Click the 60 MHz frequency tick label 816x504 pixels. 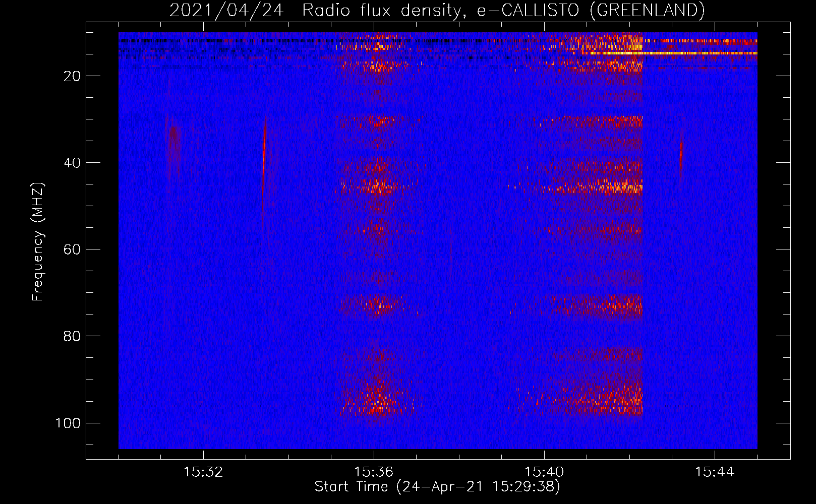pos(72,249)
